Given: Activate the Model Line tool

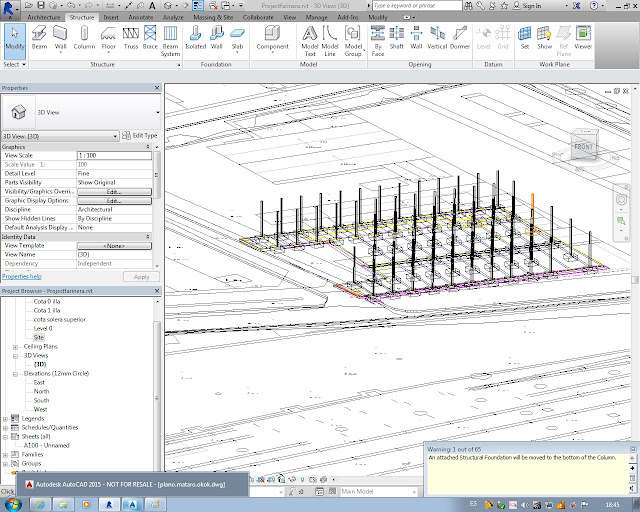Looking at the screenshot, I should 331,37.
